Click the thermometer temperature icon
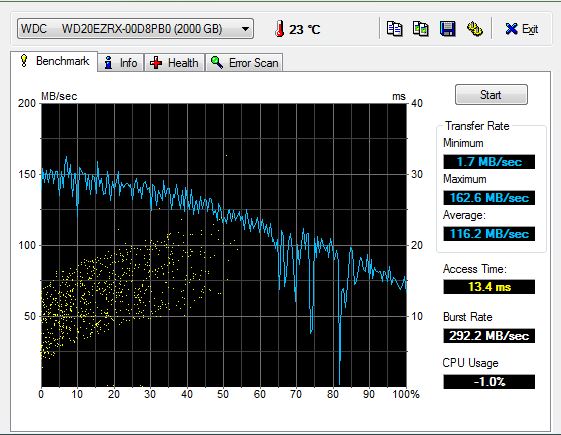The image size is (561, 435). (280, 29)
